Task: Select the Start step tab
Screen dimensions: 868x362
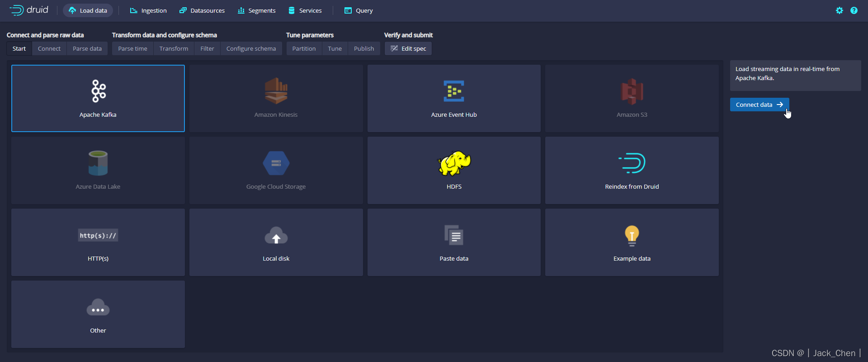Action: pos(19,48)
